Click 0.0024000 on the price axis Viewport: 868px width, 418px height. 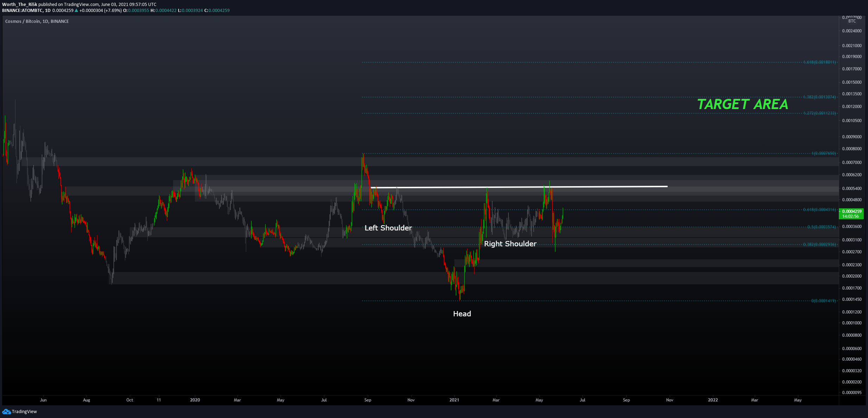[852, 31]
